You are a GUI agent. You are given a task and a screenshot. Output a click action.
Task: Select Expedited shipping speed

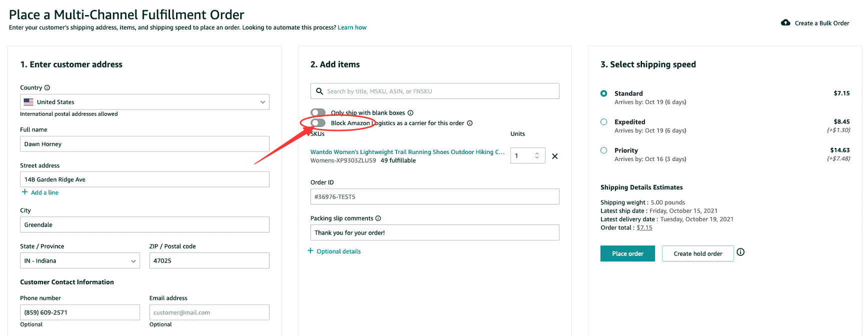click(x=603, y=122)
